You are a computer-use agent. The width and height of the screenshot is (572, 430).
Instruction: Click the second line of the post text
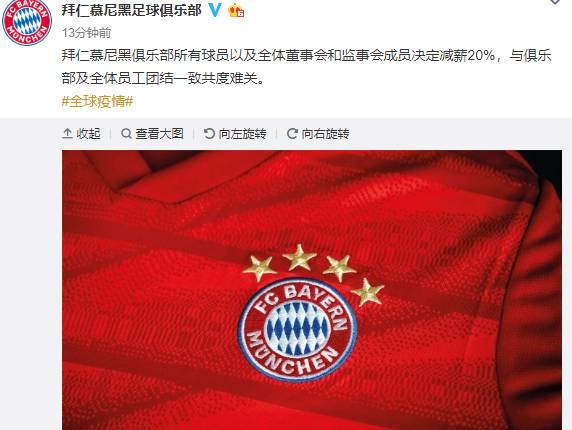(163, 78)
